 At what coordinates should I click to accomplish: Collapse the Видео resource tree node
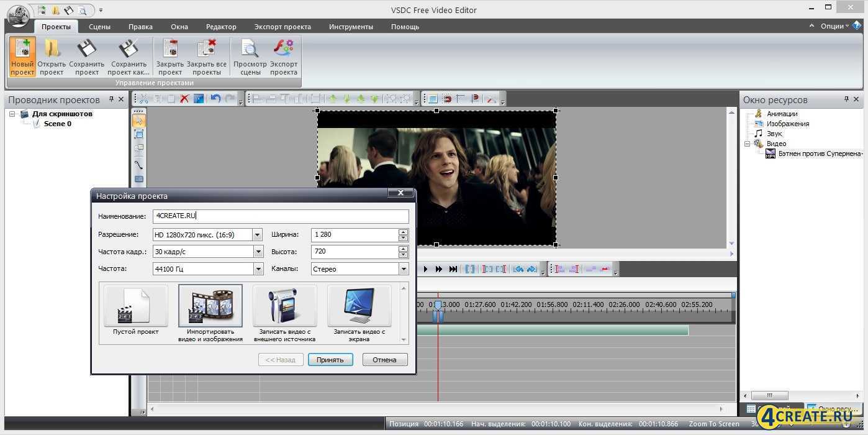pos(748,144)
